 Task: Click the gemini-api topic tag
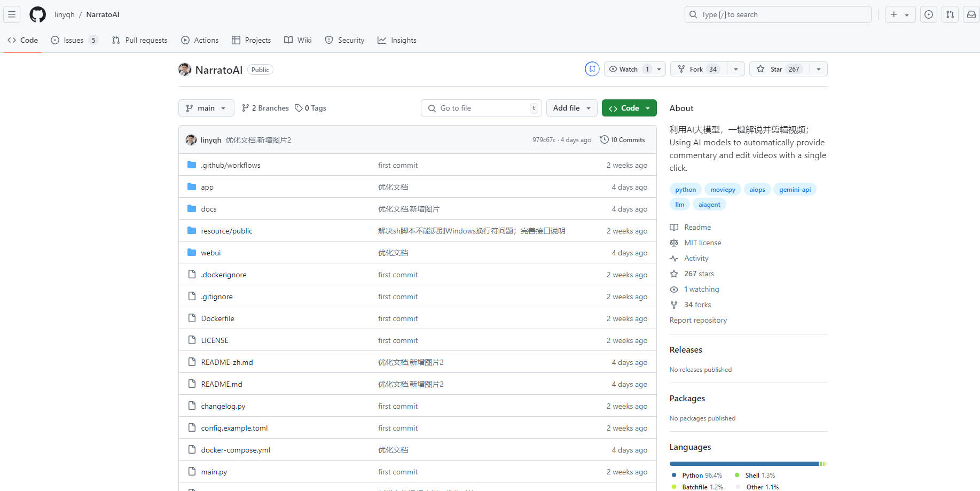(x=794, y=190)
